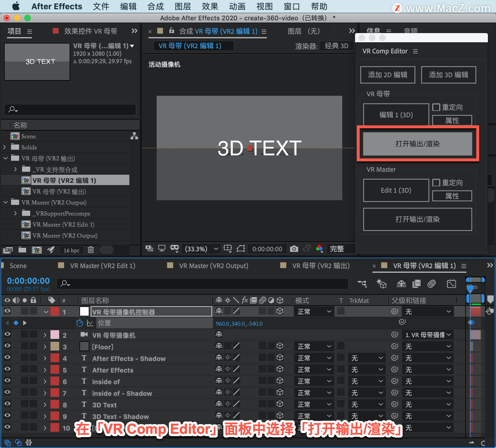Screen dimensions: 496x448
Task: Show channel and color management icon
Action: click(319, 249)
